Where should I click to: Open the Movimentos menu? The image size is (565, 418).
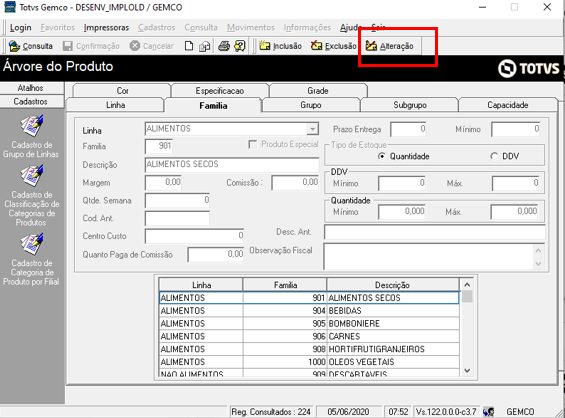[251, 28]
